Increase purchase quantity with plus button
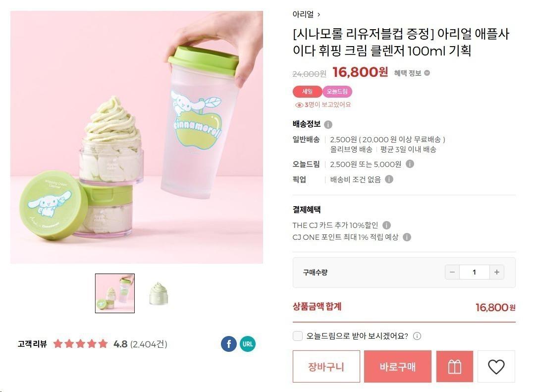This screenshot has height=392, width=536. (497, 272)
